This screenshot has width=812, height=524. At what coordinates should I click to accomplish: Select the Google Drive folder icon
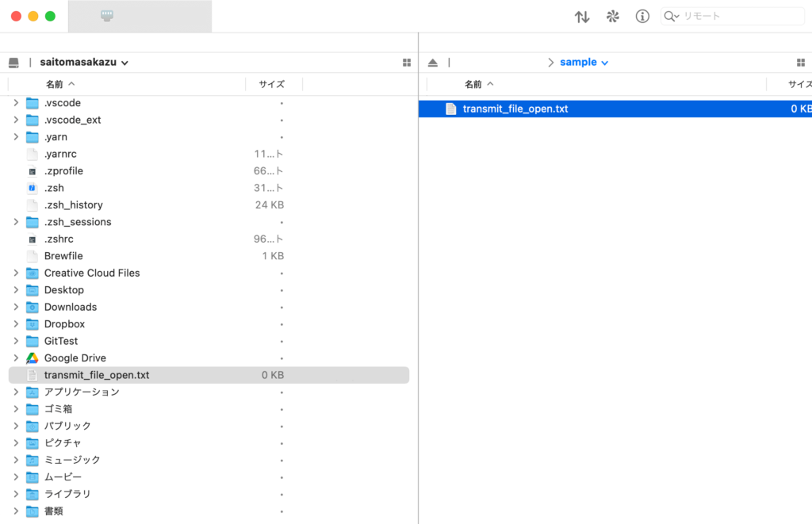click(32, 358)
